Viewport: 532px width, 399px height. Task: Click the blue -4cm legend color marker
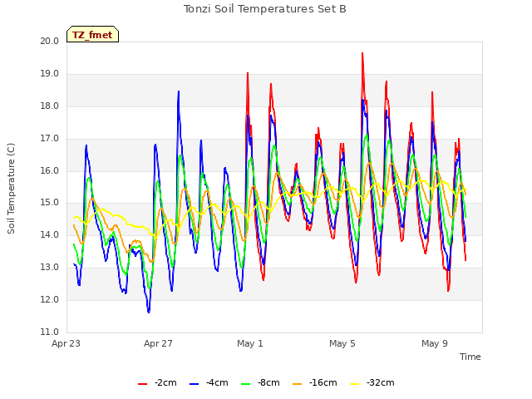tap(194, 384)
